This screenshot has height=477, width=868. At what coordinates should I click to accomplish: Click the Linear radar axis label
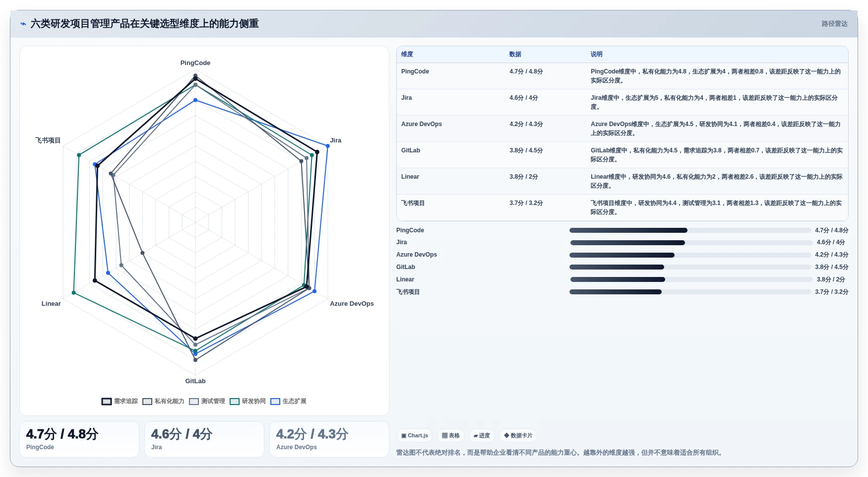tap(51, 304)
